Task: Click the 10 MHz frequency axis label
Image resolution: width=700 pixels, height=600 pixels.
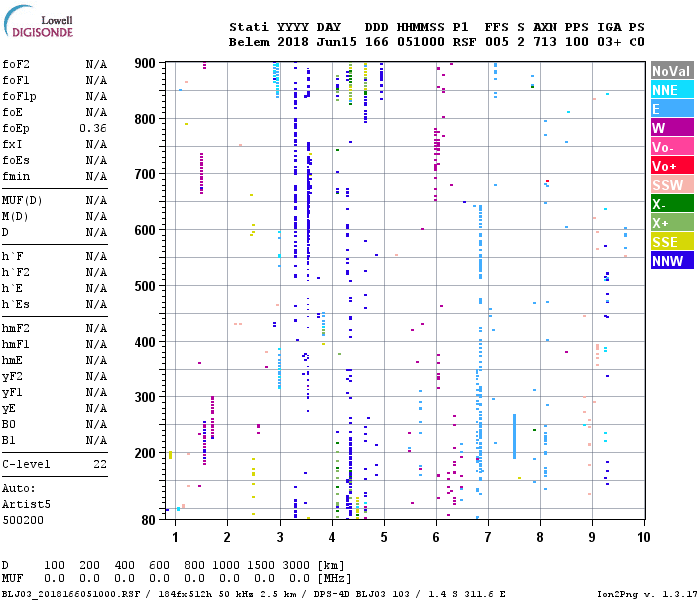Action: pos(643,538)
